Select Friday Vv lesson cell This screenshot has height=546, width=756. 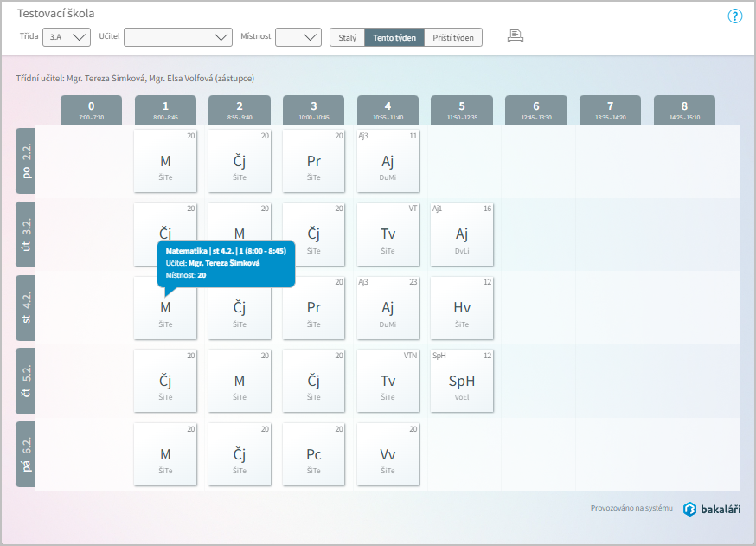(388, 455)
